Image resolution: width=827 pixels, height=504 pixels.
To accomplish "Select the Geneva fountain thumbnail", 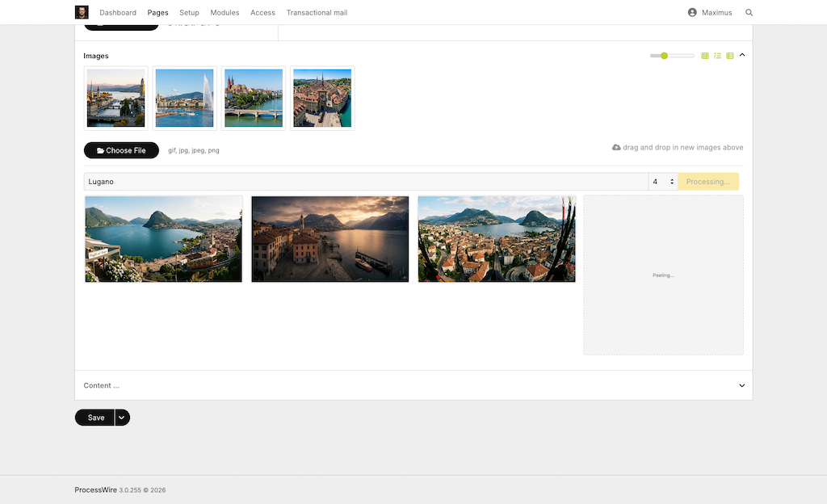I will 184,98.
